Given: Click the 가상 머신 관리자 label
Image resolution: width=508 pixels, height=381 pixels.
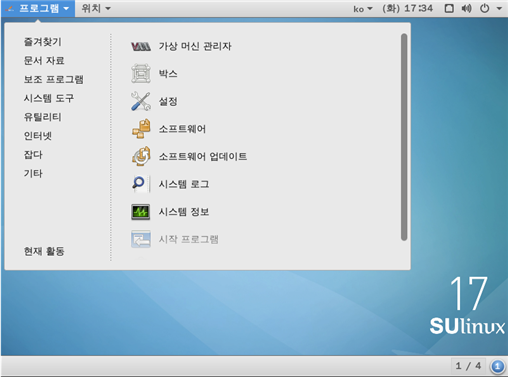Looking at the screenshot, I should point(195,46).
